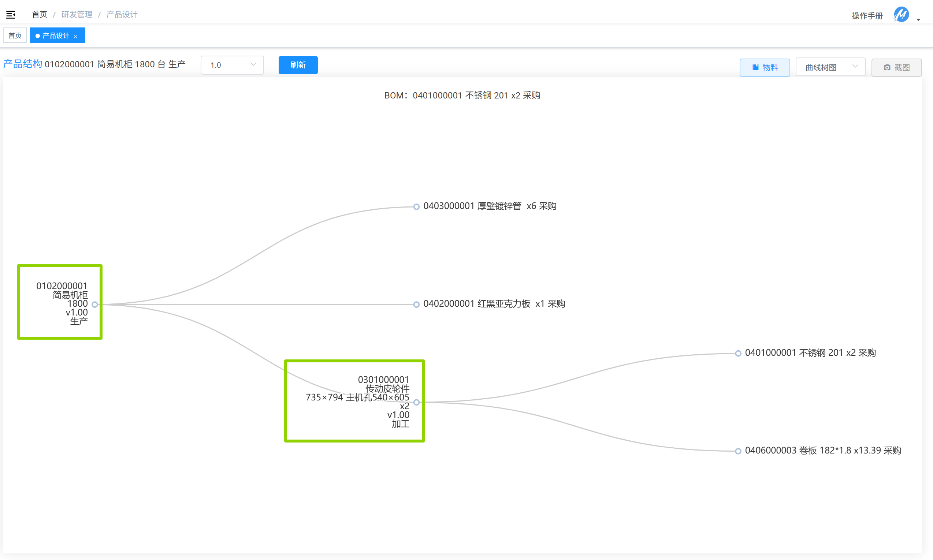The width and height of the screenshot is (933, 560).
Task: Expand the 曲线树图 chart type dropdown
Action: click(x=830, y=67)
